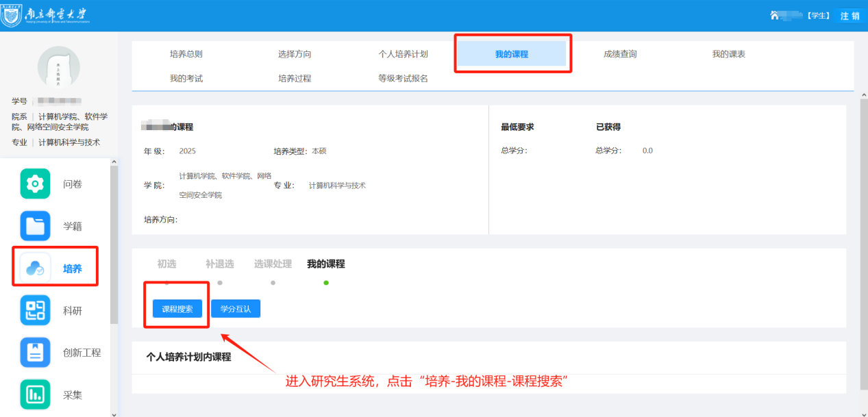Select the 培养 cloud icon
Screen dimensions: 868x417
tap(35, 268)
